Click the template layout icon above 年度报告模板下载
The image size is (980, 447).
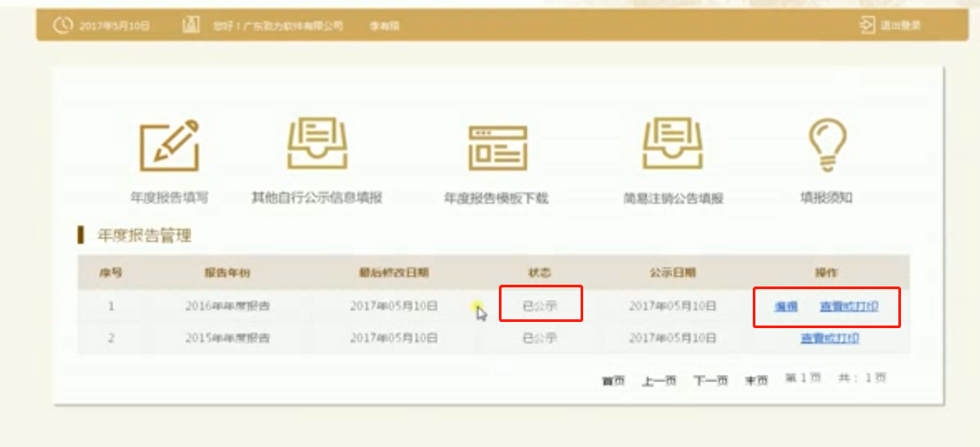coord(497,146)
